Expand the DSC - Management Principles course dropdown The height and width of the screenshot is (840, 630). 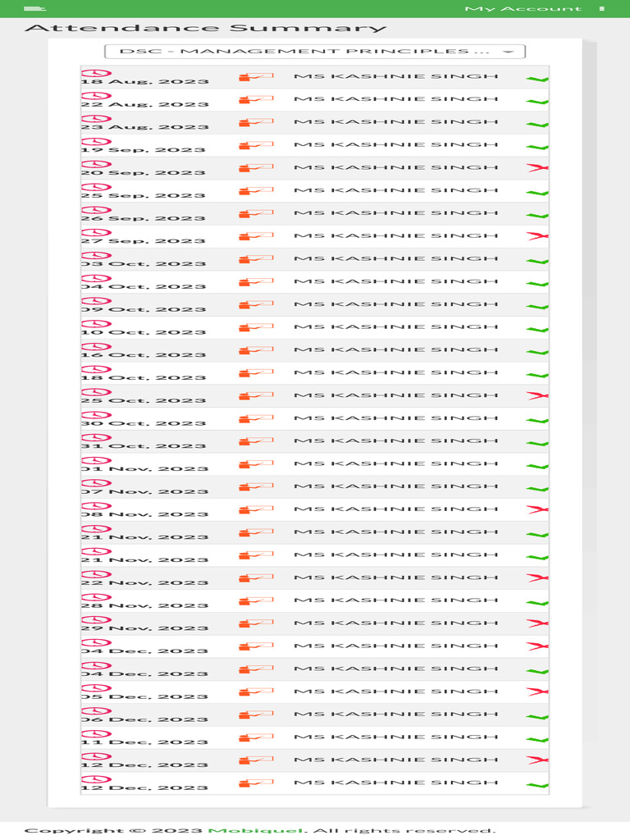[315, 52]
